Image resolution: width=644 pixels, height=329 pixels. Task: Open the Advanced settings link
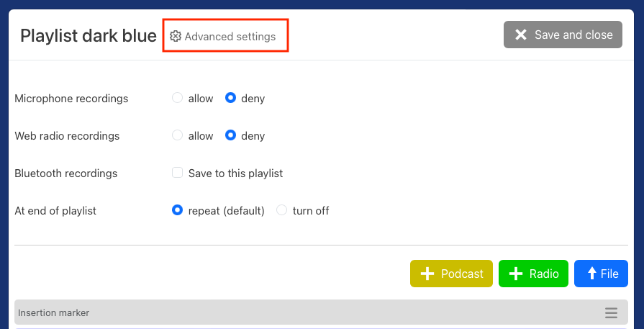[x=230, y=37]
